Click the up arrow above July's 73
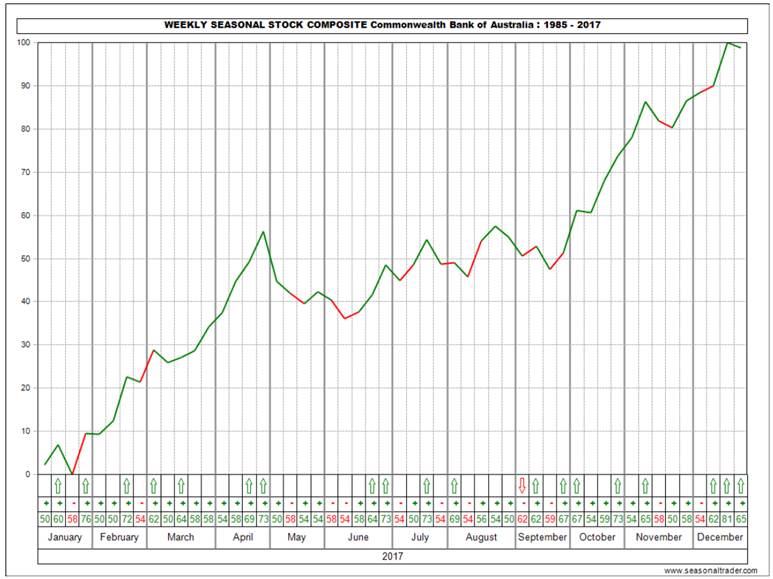This screenshot has width=773, height=579. tap(427, 486)
